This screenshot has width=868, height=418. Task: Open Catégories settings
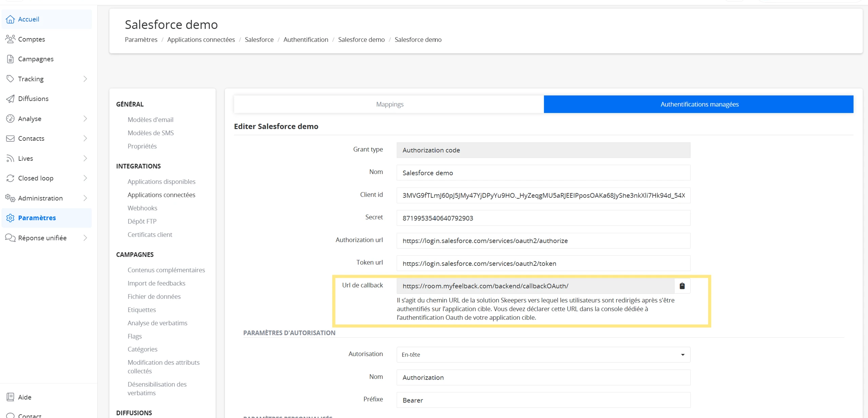point(142,349)
